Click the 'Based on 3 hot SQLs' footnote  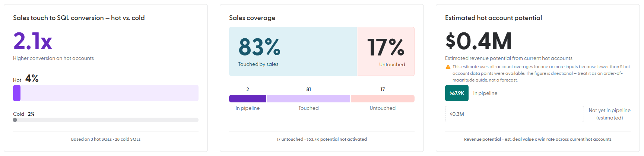(106, 139)
